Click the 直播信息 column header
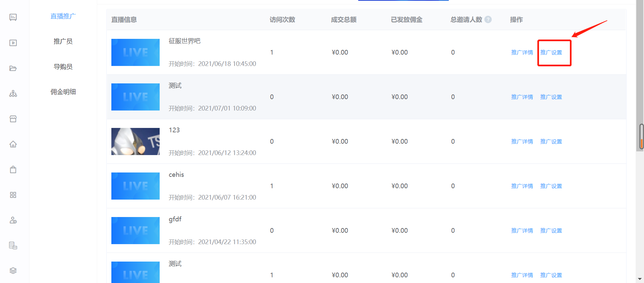The height and width of the screenshot is (283, 644). [x=124, y=19]
